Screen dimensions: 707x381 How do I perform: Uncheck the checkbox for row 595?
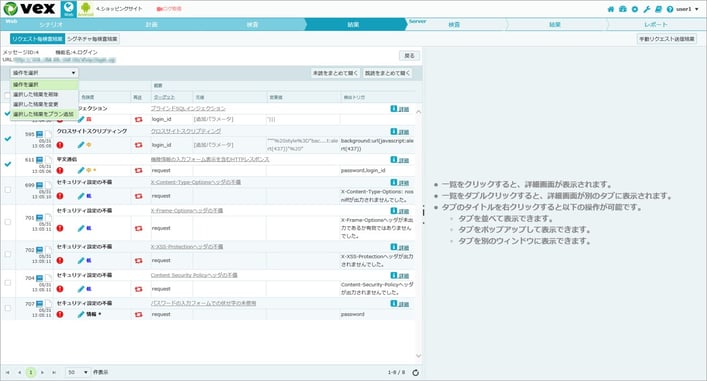pyautogui.click(x=8, y=138)
